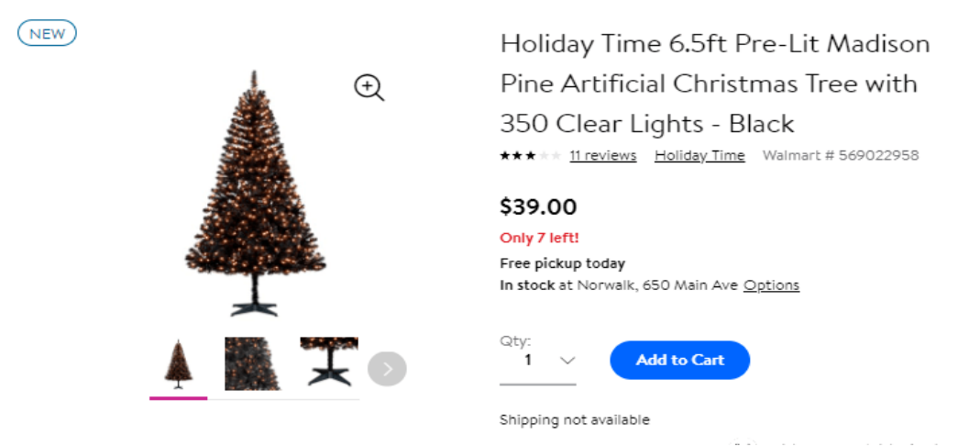Open the Qty dropdown chevron
The image size is (980, 446).
click(567, 361)
